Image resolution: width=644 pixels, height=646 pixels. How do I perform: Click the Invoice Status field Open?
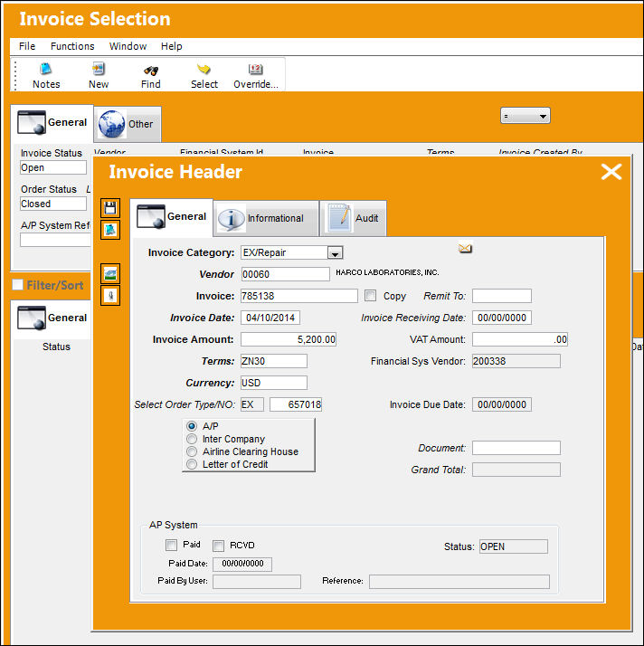coord(53,167)
